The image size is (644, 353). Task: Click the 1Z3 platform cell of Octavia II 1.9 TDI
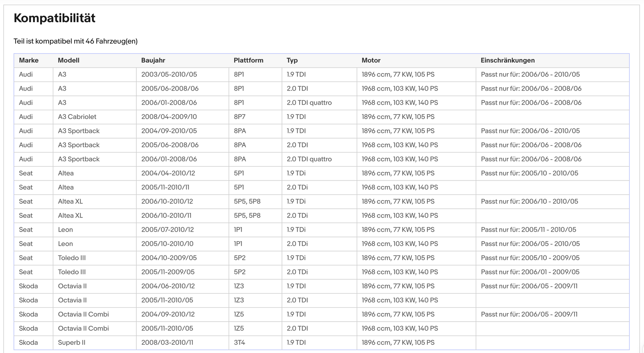(x=239, y=286)
